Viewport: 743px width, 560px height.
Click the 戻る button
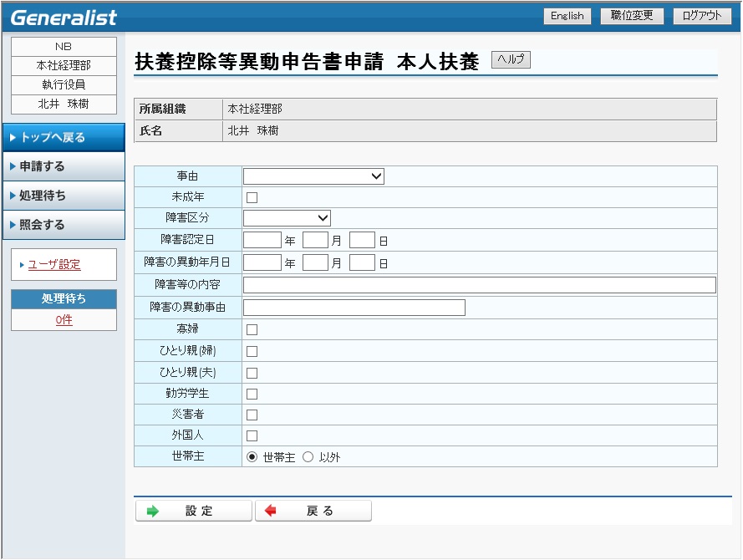(x=313, y=512)
